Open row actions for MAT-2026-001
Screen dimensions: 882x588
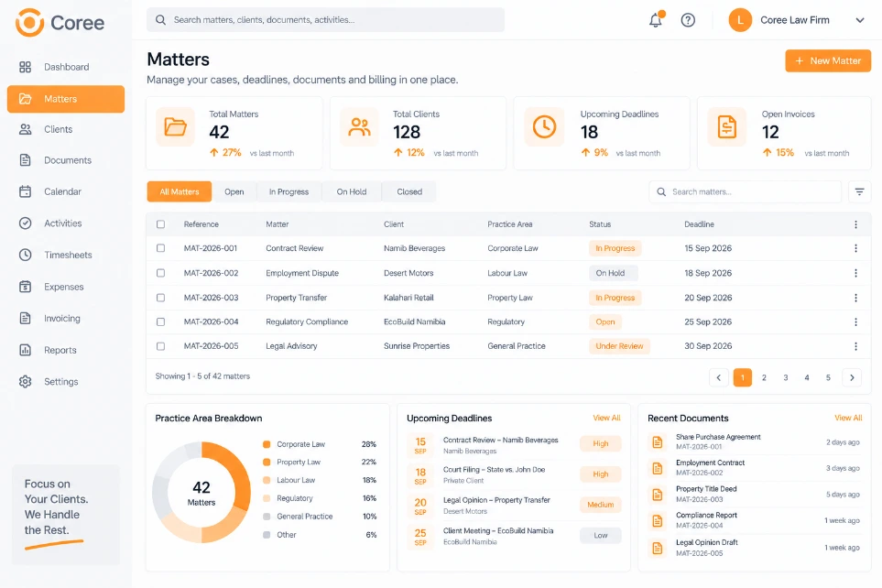855,248
